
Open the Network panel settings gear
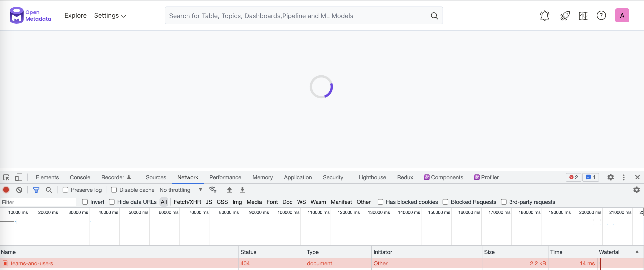click(636, 190)
